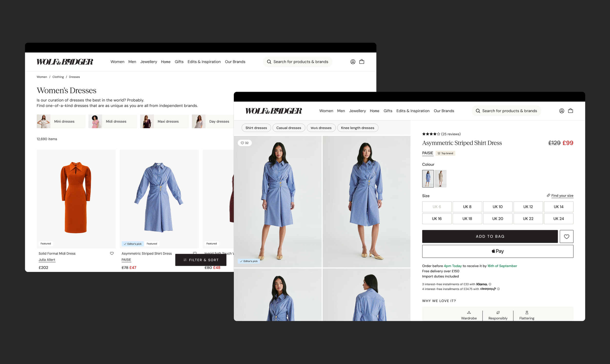
Task: Select size UK 10
Action: coord(497,207)
